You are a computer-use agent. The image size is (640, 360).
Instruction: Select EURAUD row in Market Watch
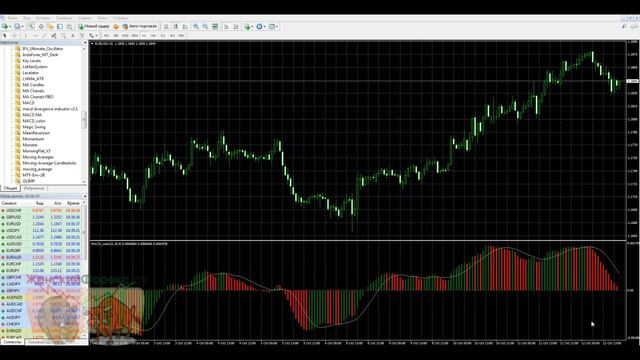coord(41,257)
